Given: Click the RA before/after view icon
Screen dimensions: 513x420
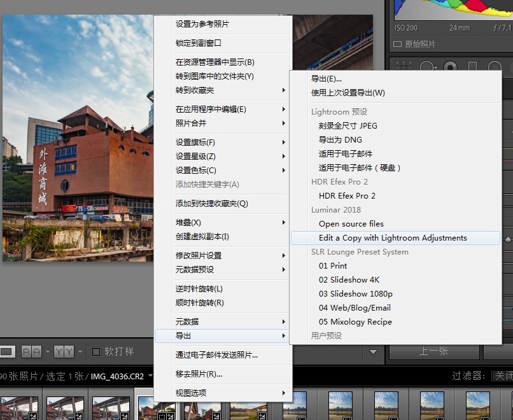Looking at the screenshot, I should [31, 351].
